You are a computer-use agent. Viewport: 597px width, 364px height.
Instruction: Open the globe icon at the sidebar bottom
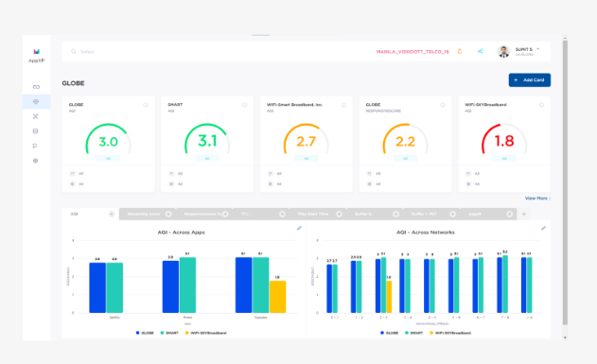tap(35, 161)
